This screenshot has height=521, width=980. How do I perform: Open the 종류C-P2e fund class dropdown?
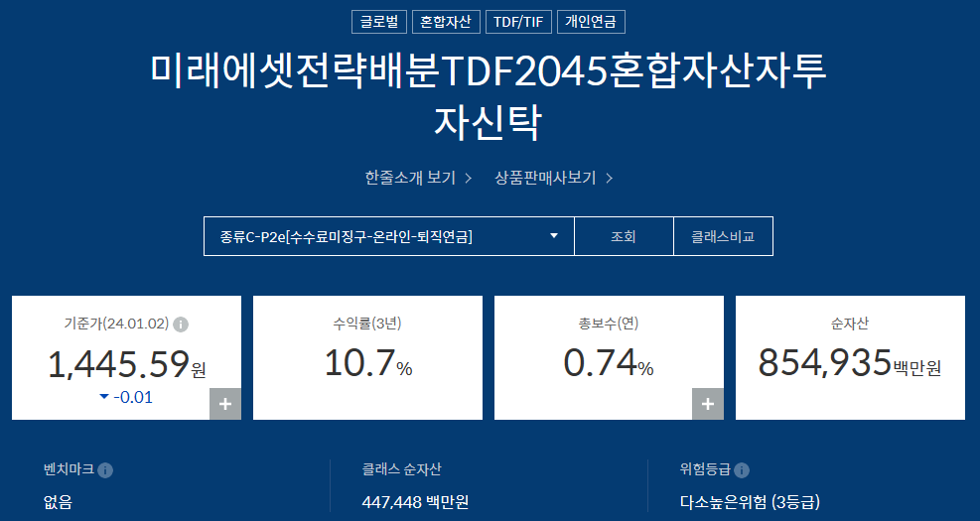coord(389,236)
